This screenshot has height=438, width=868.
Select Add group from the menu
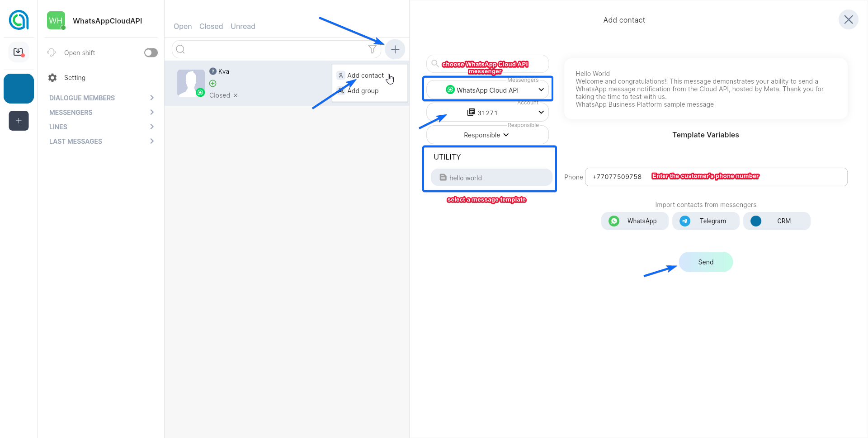point(363,91)
